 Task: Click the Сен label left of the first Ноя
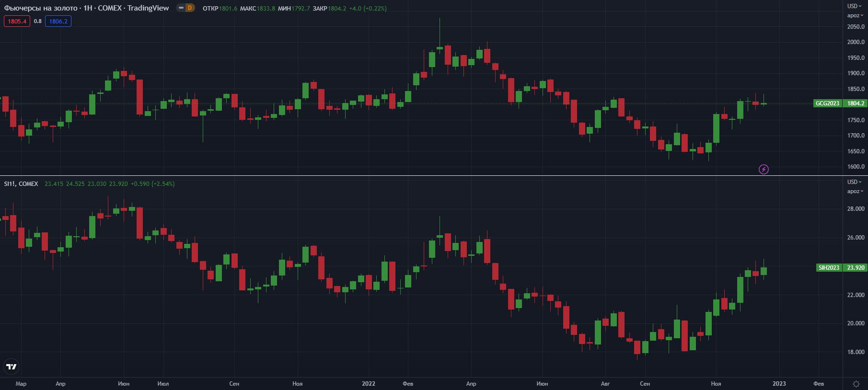click(234, 383)
